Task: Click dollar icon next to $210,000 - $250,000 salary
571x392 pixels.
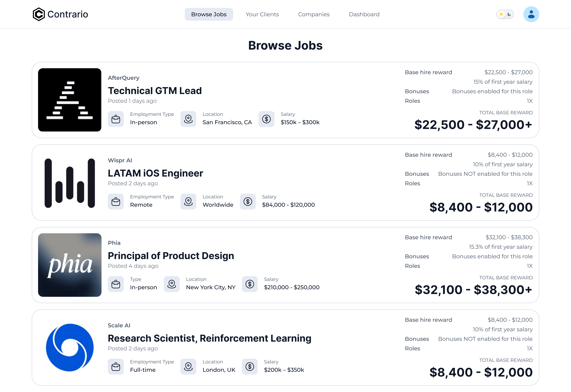Action: 250,284
